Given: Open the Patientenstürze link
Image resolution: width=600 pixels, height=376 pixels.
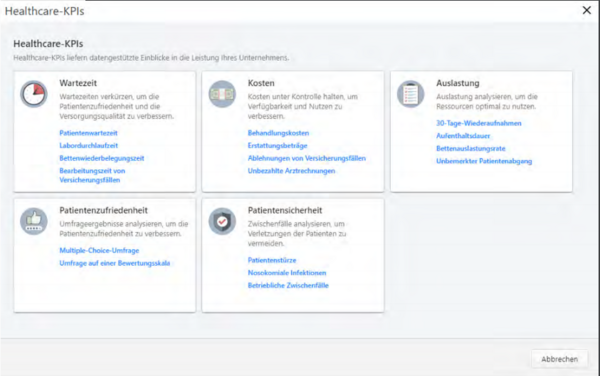Looking at the screenshot, I should (272, 260).
